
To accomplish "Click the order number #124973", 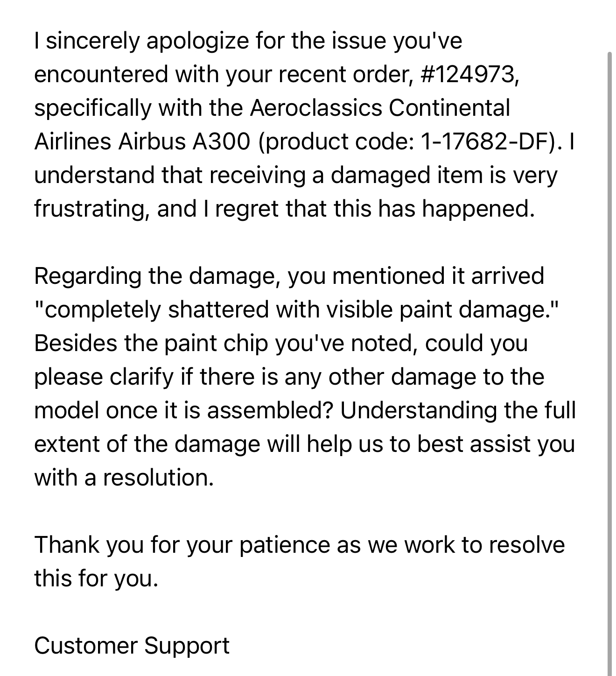I will coord(469,74).
